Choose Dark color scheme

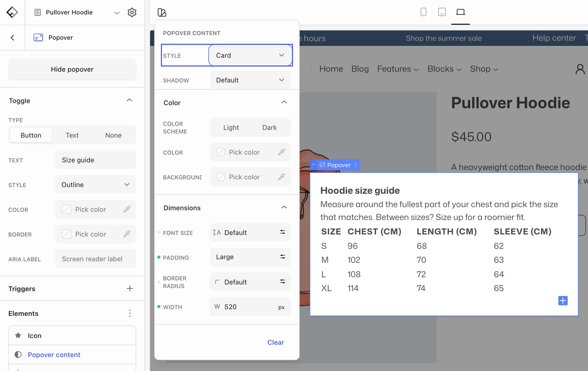click(269, 128)
